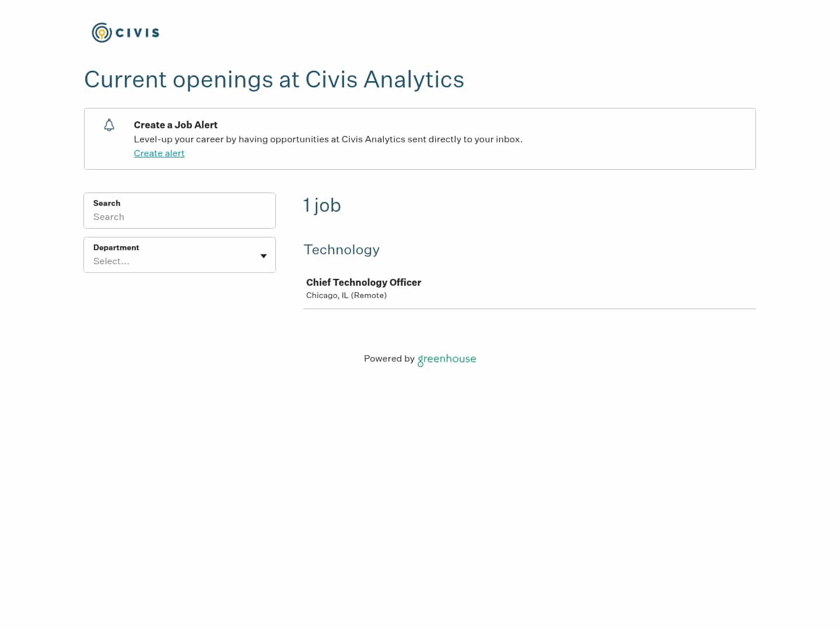Open the Department dropdown

179,255
